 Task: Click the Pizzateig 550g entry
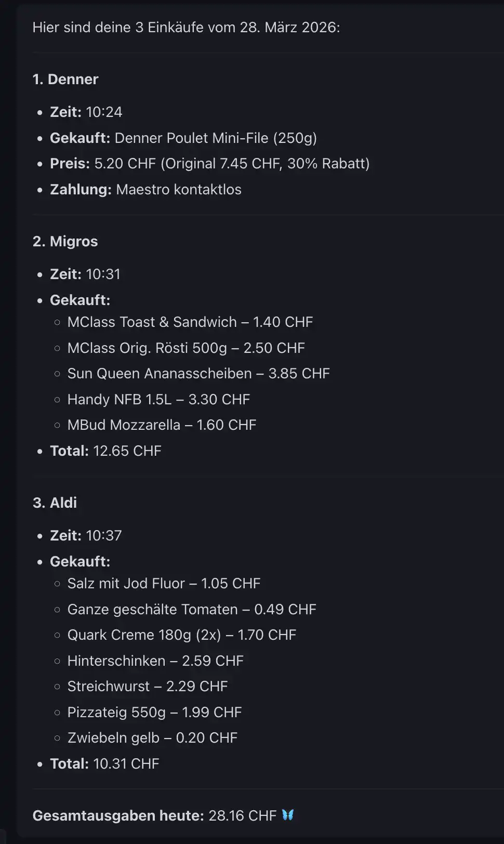coord(154,712)
